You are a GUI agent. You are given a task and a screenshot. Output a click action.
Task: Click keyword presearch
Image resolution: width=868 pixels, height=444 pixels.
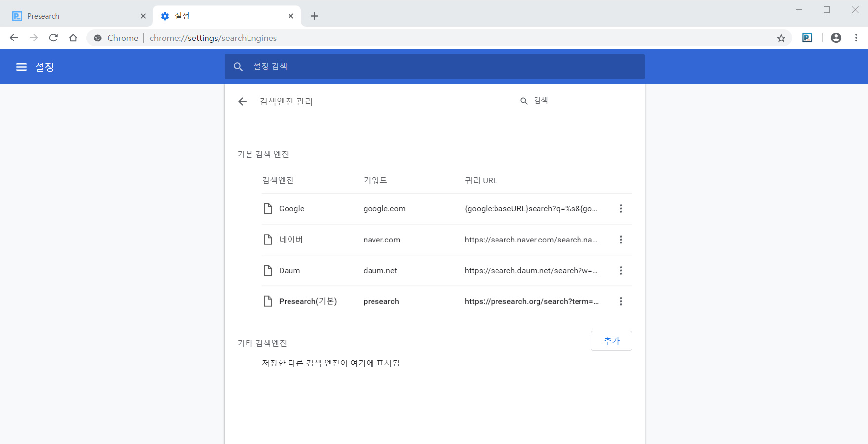tap(381, 301)
